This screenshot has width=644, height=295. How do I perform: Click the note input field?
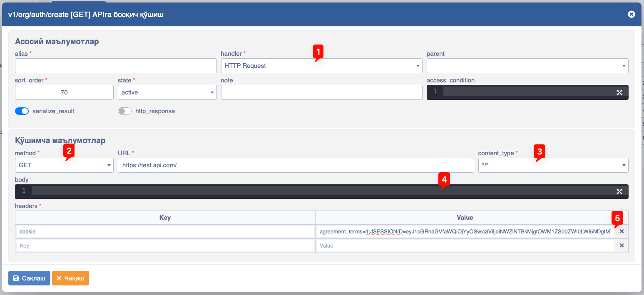(x=321, y=92)
